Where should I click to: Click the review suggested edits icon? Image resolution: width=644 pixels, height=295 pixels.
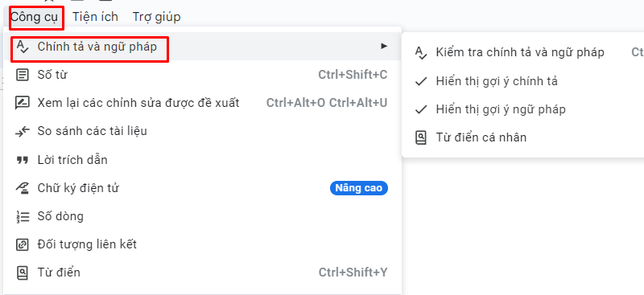(x=23, y=103)
